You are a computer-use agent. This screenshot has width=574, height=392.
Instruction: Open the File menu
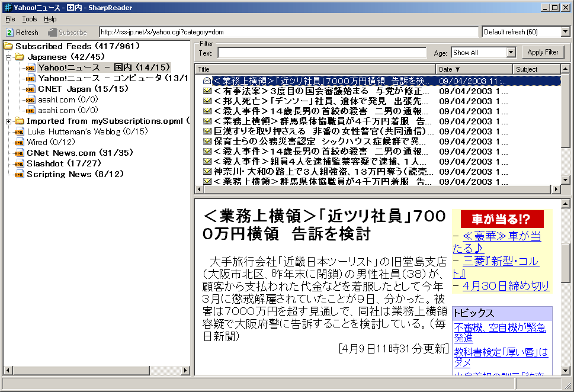pos(10,19)
